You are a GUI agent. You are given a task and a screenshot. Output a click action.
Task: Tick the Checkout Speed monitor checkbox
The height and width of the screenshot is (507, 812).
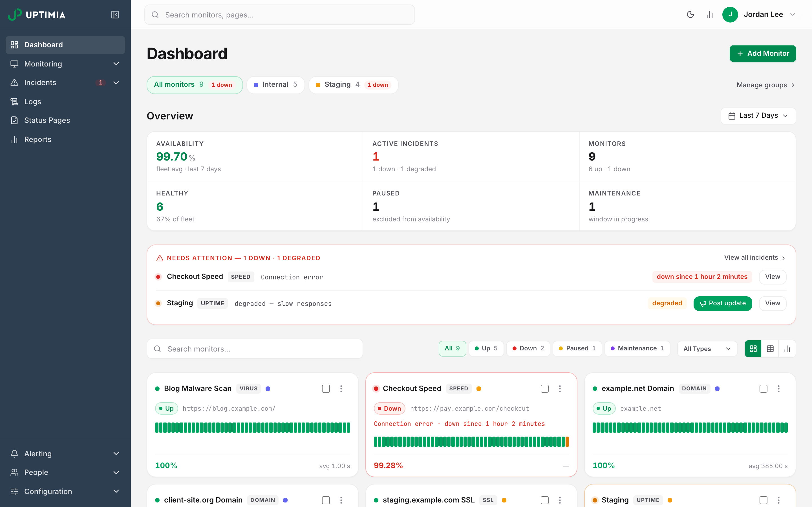click(x=545, y=389)
